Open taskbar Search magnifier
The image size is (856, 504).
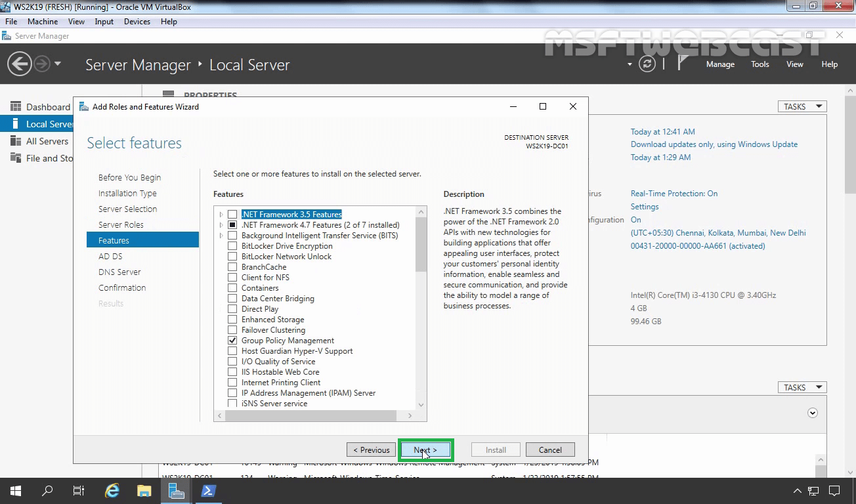(47, 490)
